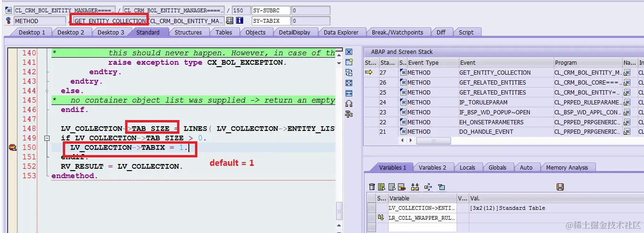The image size is (644, 233).
Task: Click the Program column header in stack
Action: tap(588, 62)
